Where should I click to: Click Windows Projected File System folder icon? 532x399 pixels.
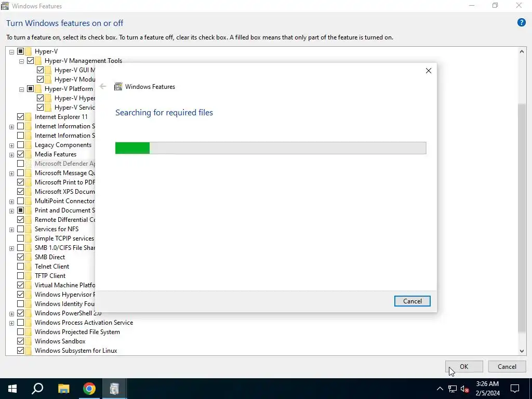click(x=29, y=332)
